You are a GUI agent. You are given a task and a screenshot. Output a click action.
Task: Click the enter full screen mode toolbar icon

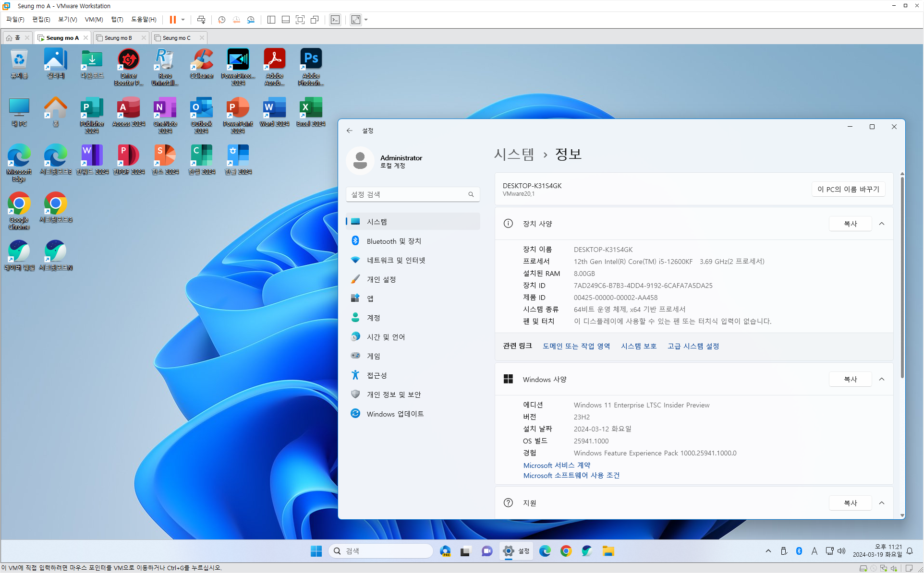300,20
